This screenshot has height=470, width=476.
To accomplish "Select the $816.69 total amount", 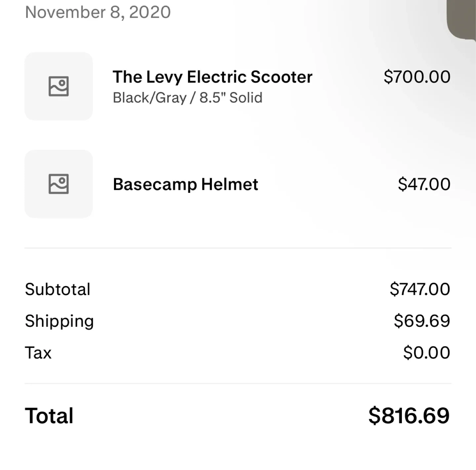I will coord(409,416).
